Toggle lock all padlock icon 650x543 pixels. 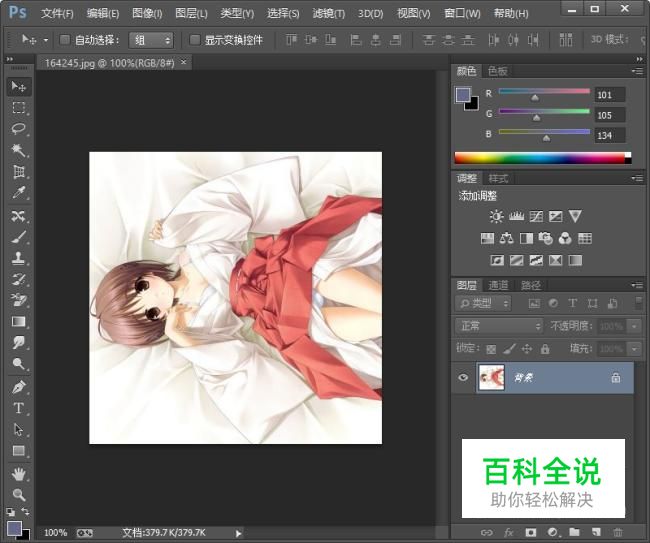click(x=545, y=349)
